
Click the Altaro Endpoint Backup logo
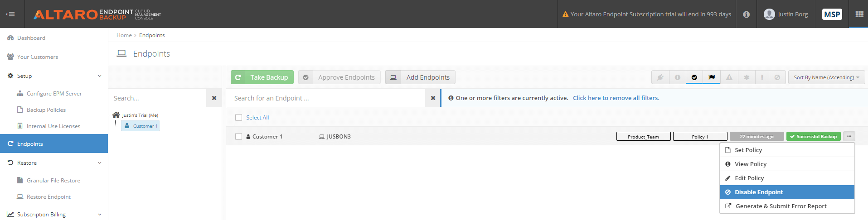[x=97, y=14]
